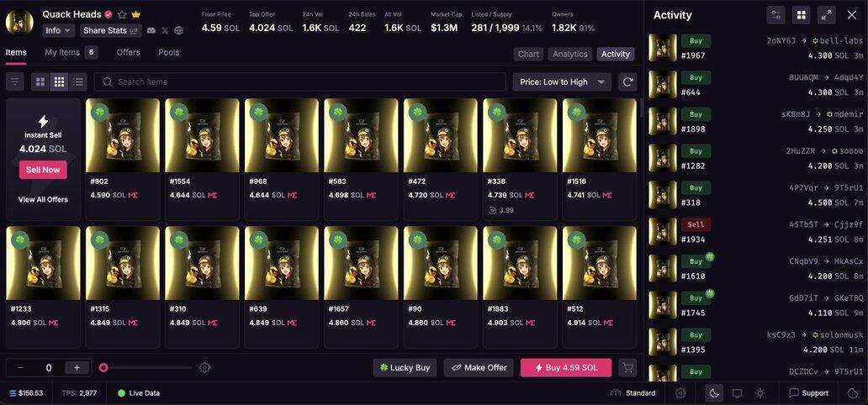Switch to list view layout
The height and width of the screenshot is (405, 868).
pyautogui.click(x=78, y=82)
